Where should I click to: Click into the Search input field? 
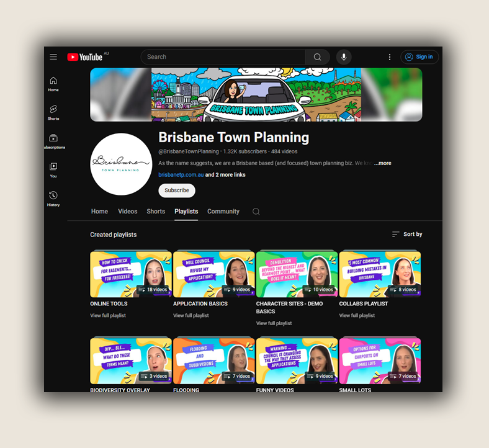click(223, 56)
